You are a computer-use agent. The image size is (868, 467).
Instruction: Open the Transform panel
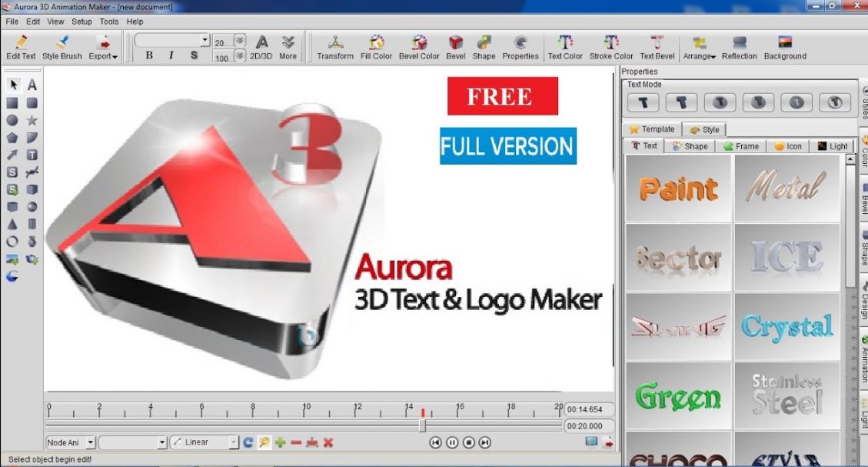tap(335, 48)
